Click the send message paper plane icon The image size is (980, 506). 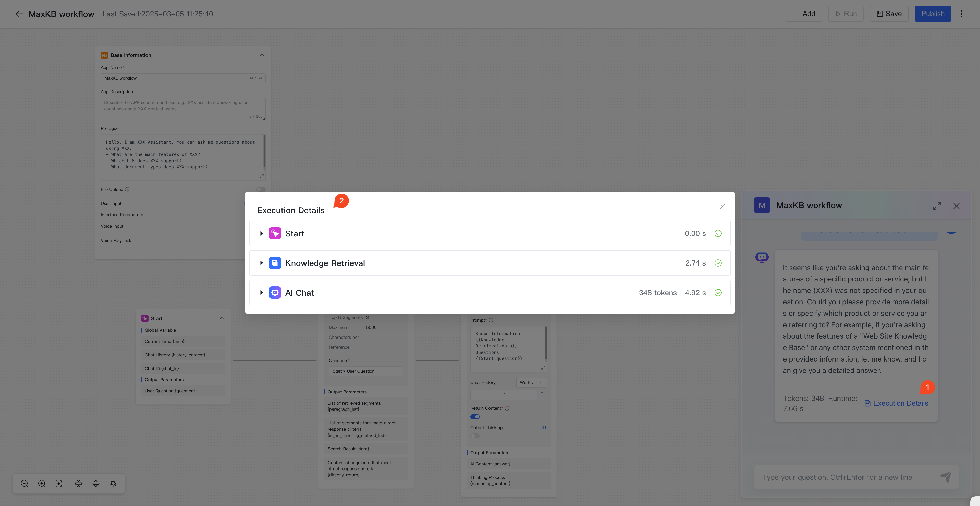pyautogui.click(x=945, y=477)
